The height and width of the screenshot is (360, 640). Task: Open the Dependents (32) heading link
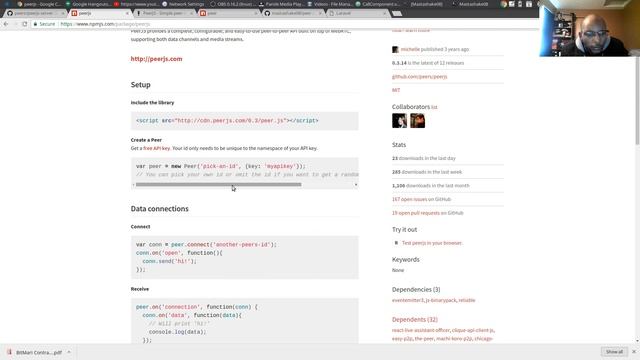(x=415, y=320)
